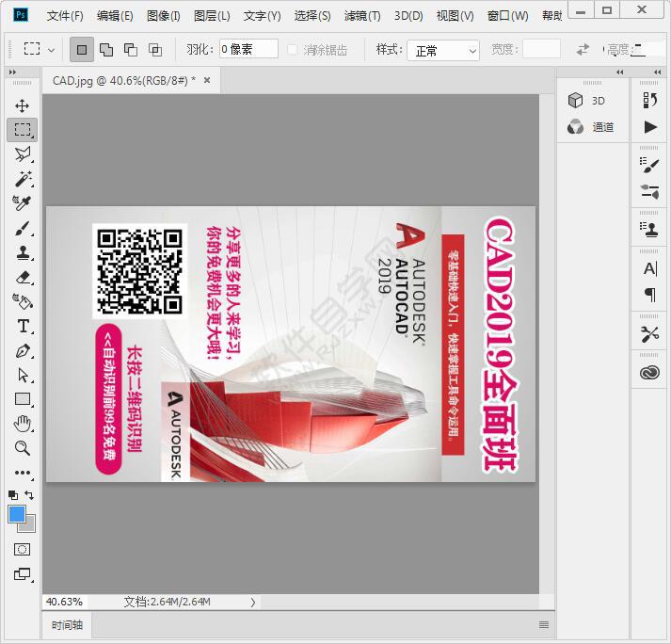
Task: Open the status bar info arrow
Action: click(x=252, y=602)
